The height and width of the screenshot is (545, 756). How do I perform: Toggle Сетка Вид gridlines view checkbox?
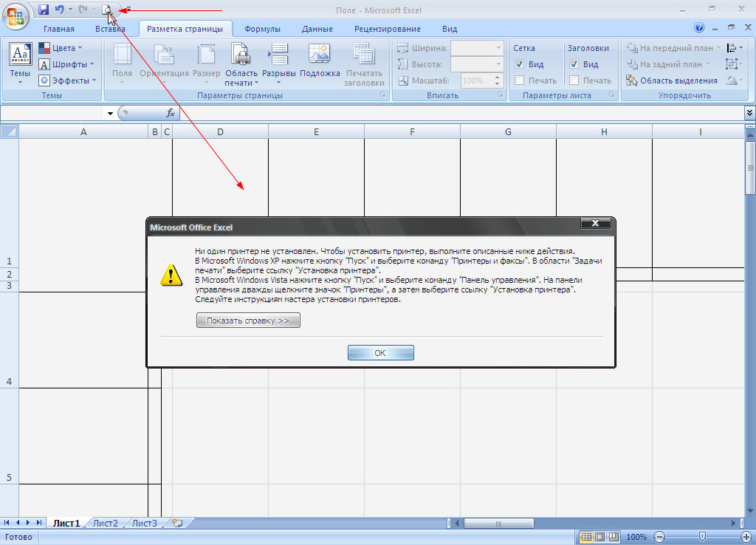(520, 64)
